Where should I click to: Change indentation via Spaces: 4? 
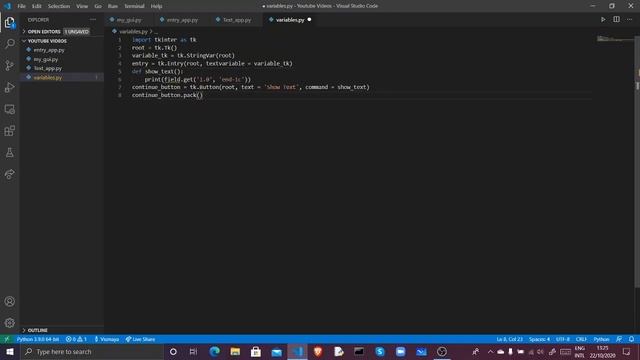click(539, 339)
